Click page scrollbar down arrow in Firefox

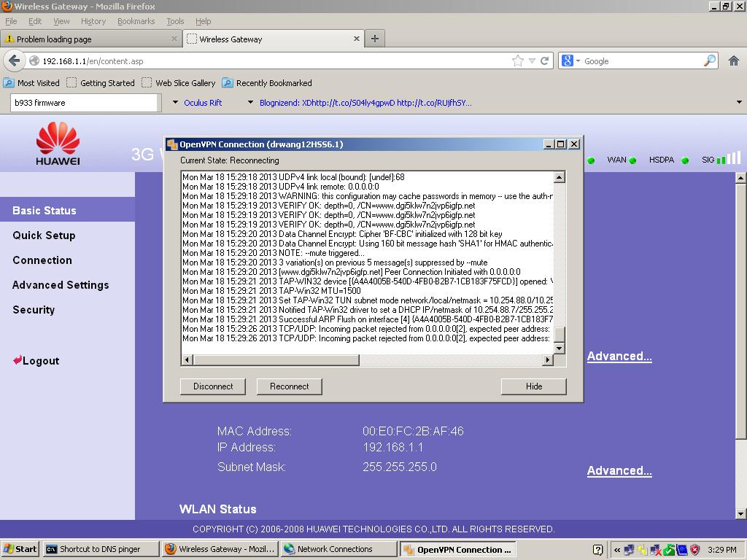[x=740, y=514]
